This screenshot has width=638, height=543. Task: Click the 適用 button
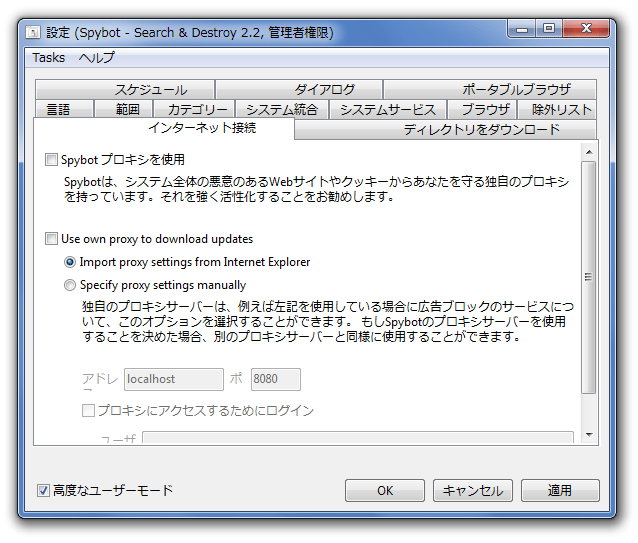coord(560,491)
